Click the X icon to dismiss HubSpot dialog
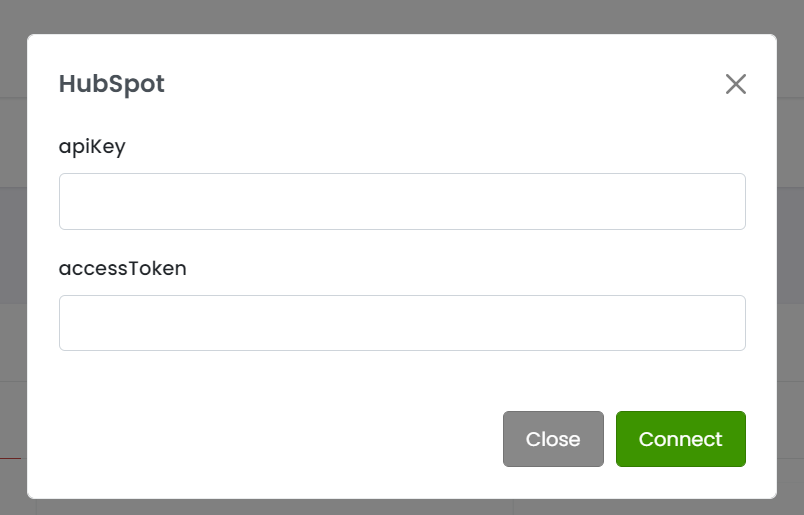This screenshot has height=515, width=804. [x=736, y=84]
